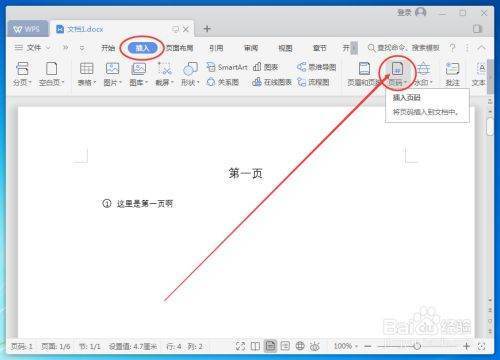Click the 登录 login button

pyautogui.click(x=412, y=13)
